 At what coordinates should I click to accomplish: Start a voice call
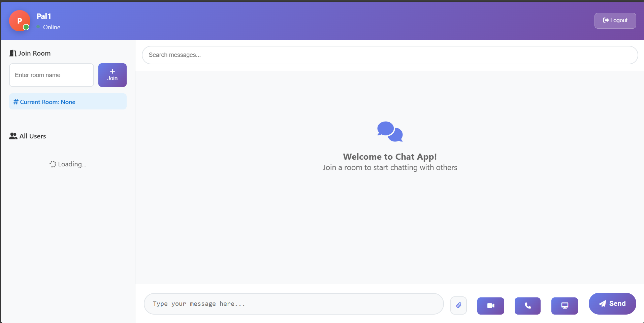527,305
